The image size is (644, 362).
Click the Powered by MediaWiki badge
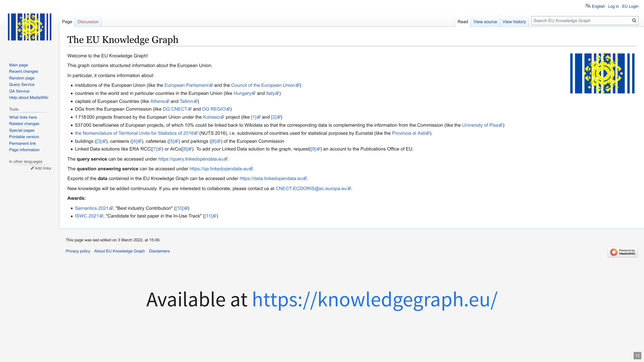click(622, 252)
